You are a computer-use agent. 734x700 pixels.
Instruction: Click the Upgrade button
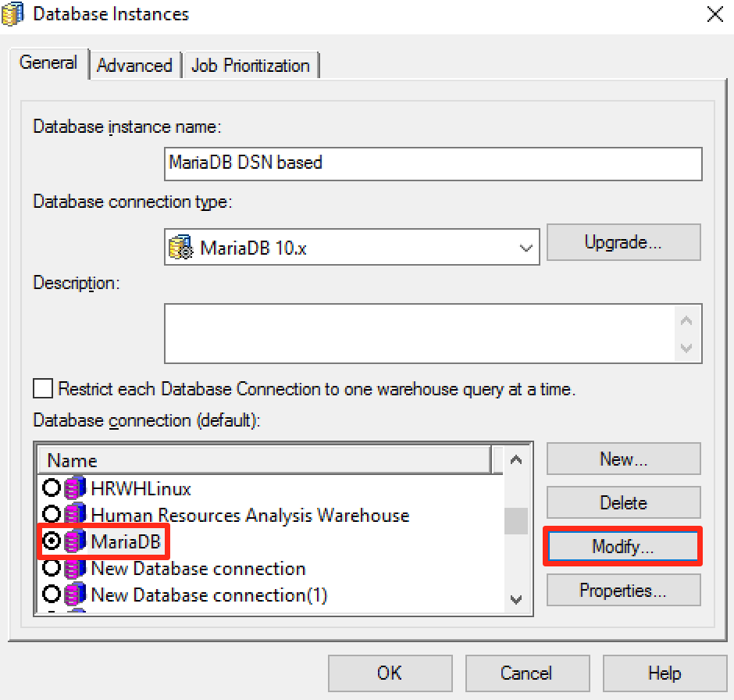click(x=623, y=242)
